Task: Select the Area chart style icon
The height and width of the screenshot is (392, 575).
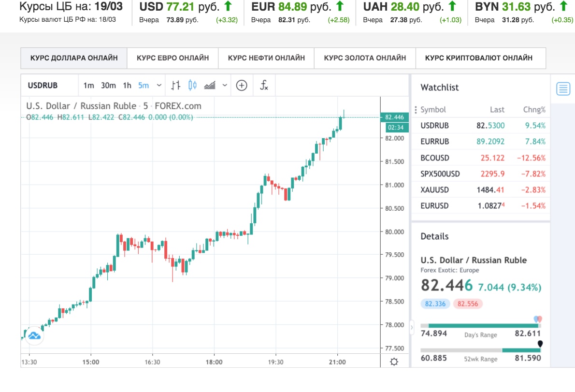Action: 210,86
